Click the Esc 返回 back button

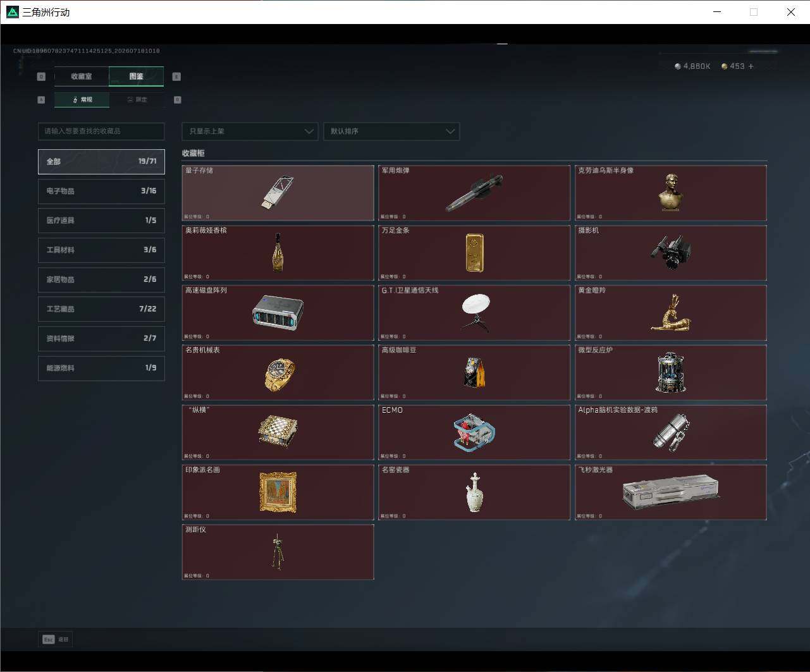pos(56,639)
